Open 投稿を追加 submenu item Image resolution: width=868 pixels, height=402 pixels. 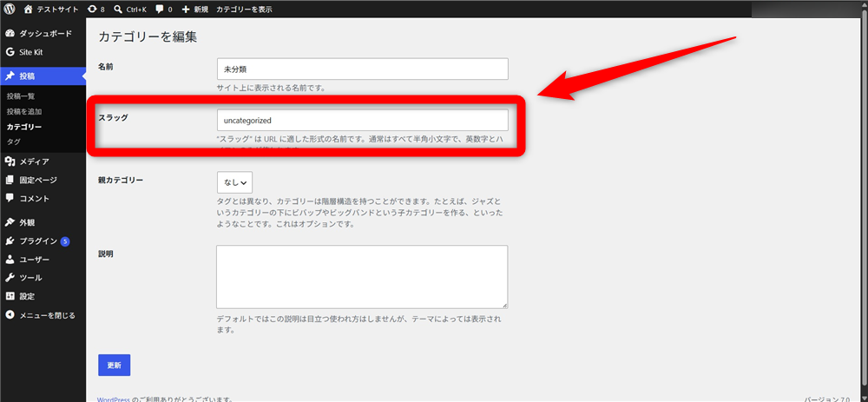pos(23,111)
